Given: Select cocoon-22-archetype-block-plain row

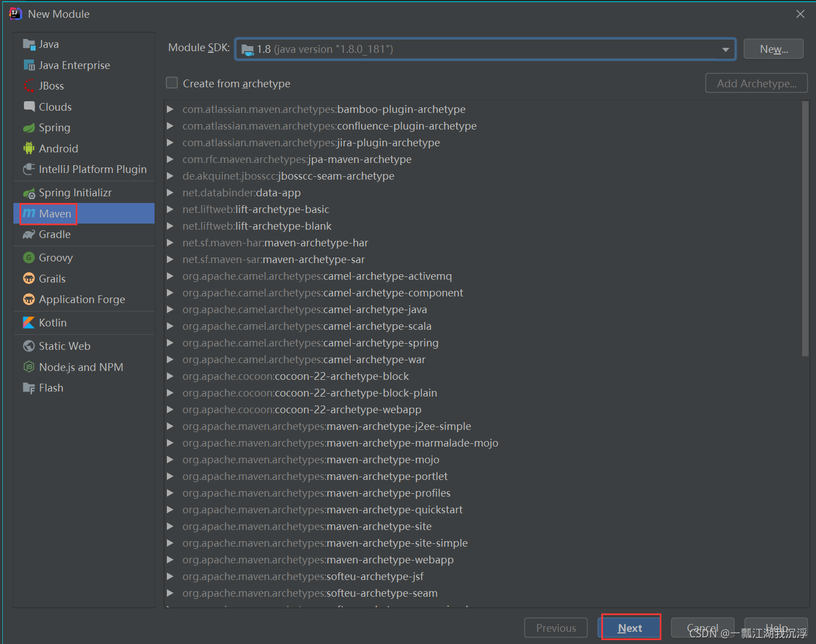Looking at the screenshot, I should click(483, 393).
